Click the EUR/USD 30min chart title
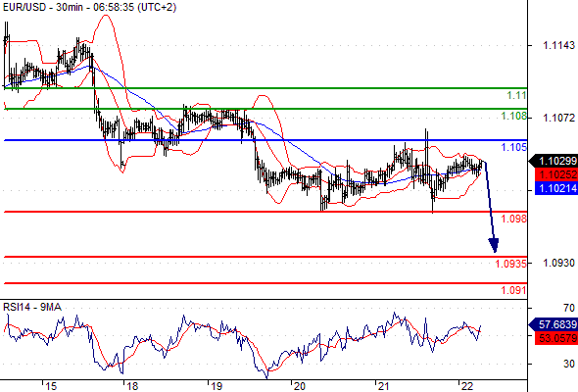Viewport: 578px width, 392px height. point(89,7)
